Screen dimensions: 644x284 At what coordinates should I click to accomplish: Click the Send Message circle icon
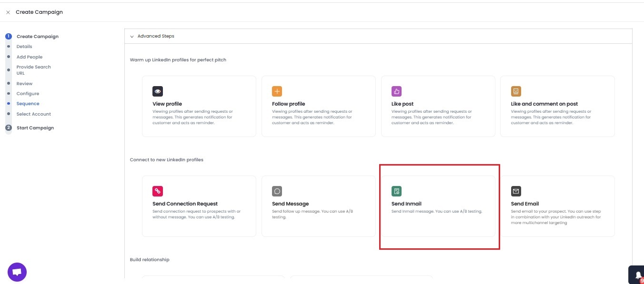tap(277, 191)
